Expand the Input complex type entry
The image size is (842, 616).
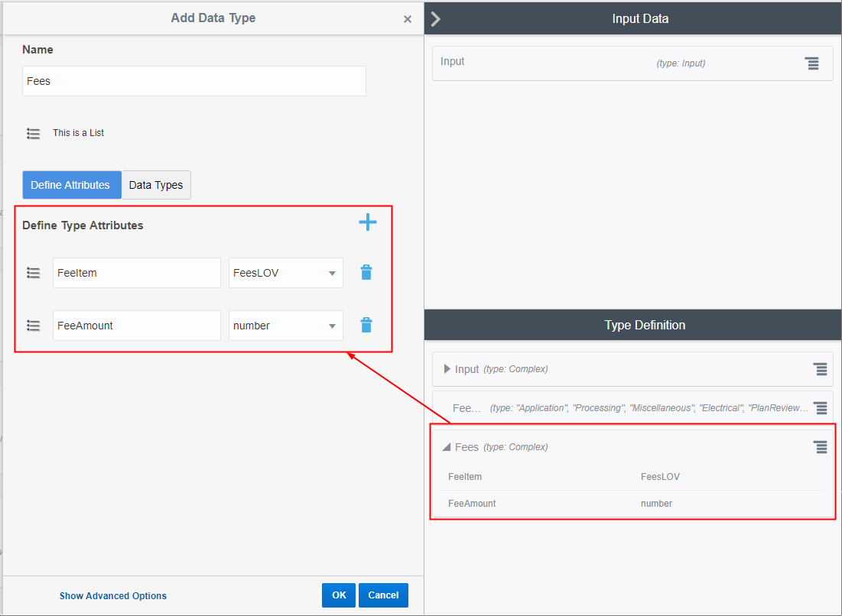click(x=447, y=368)
